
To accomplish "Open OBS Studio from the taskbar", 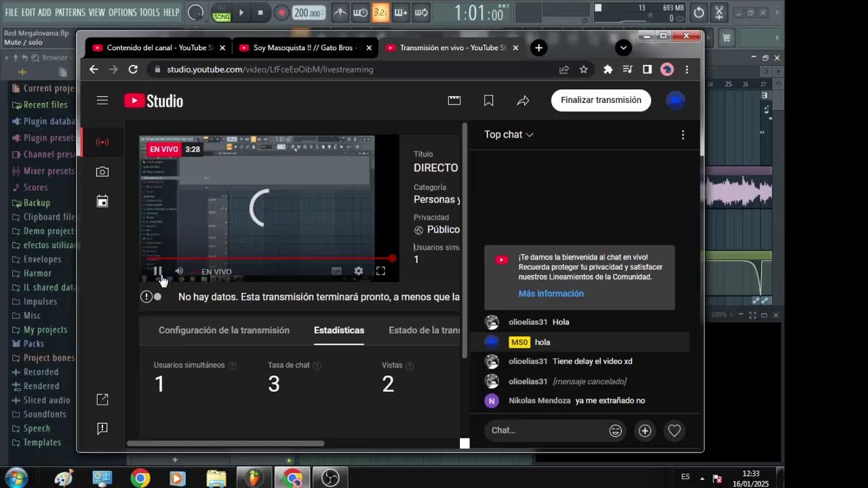I will (330, 478).
